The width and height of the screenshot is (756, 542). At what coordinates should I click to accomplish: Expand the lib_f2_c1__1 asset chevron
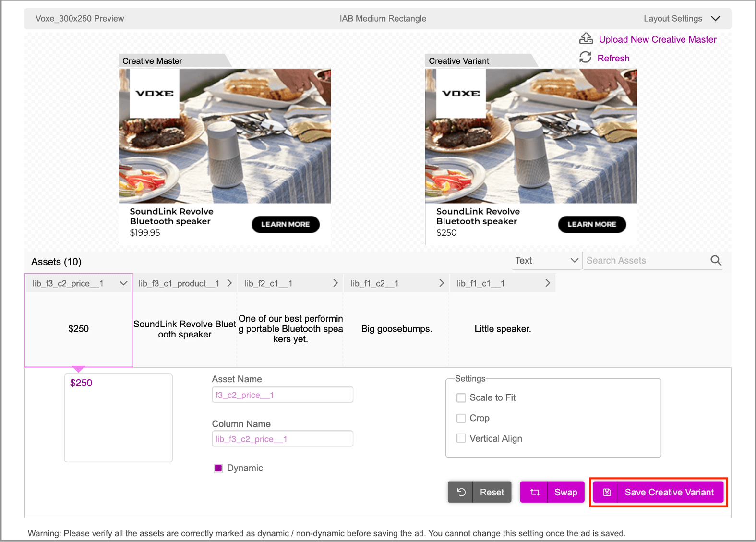pos(336,283)
